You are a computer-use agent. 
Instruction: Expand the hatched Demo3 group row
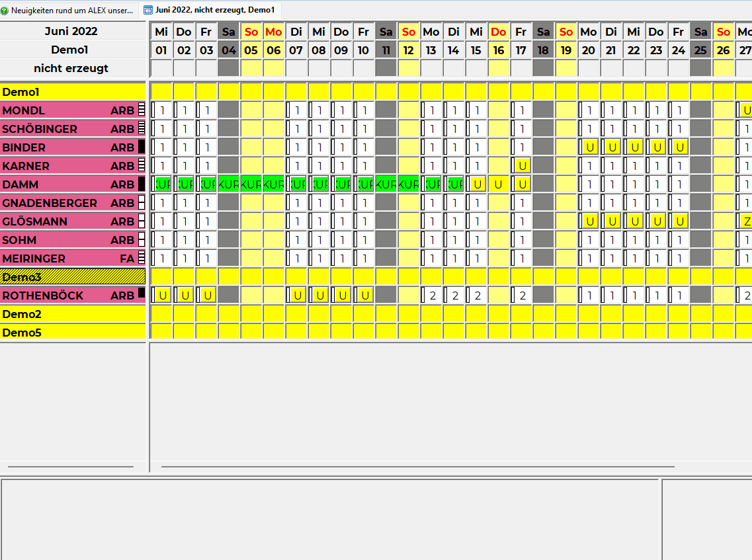point(73,277)
